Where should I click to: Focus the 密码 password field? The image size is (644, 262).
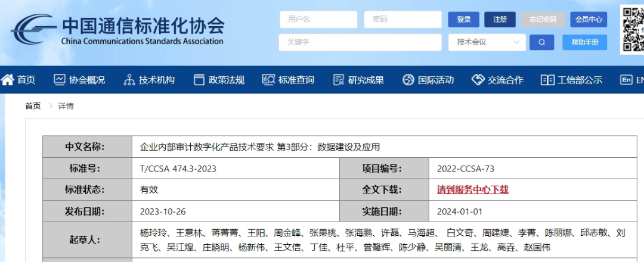403,19
